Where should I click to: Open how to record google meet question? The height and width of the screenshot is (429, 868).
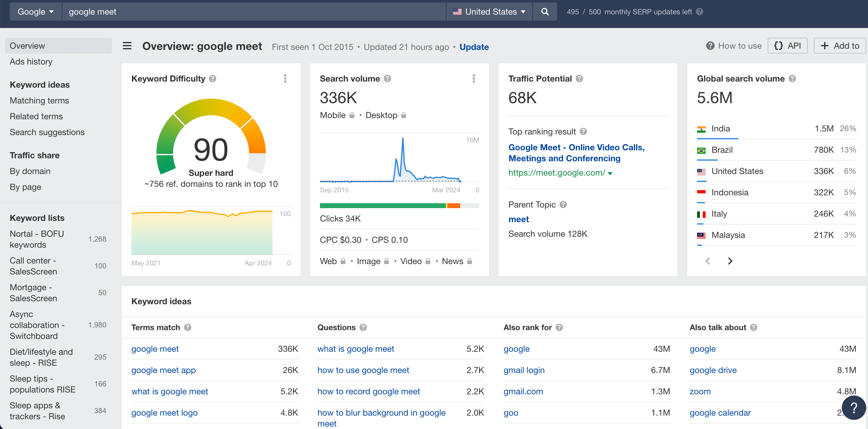pyautogui.click(x=369, y=391)
